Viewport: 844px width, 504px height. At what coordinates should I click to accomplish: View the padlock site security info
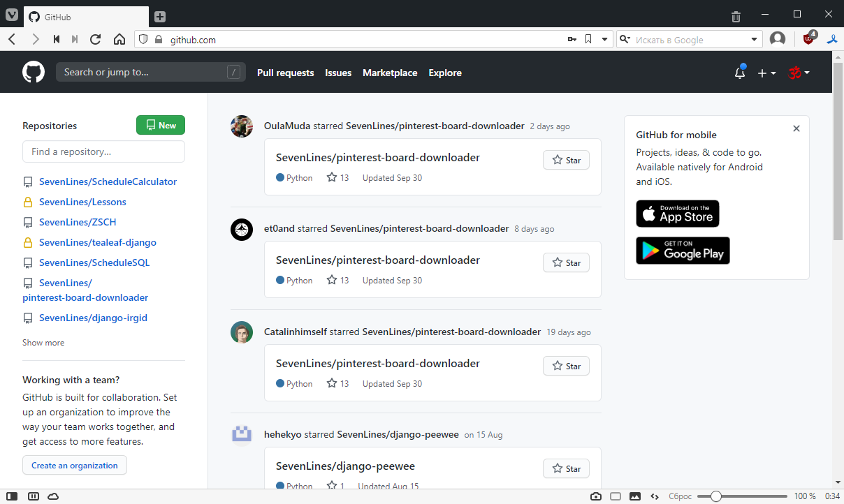tap(158, 40)
